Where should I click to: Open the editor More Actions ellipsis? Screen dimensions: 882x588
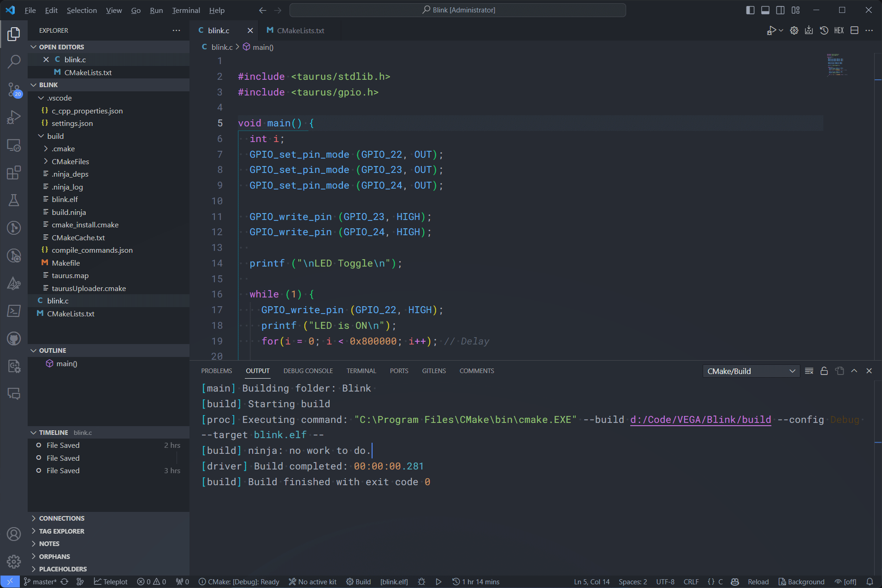[869, 30]
